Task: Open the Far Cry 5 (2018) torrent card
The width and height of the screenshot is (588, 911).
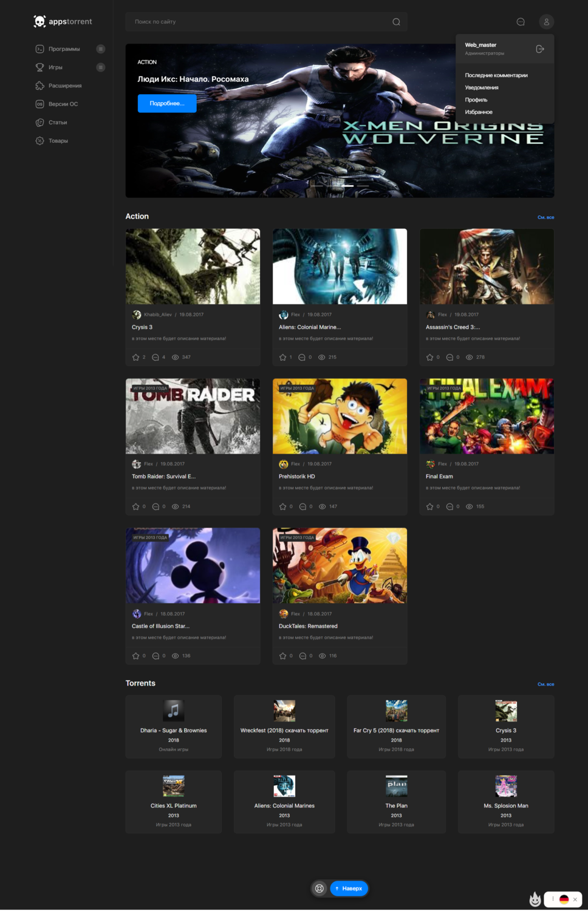Action: point(396,727)
